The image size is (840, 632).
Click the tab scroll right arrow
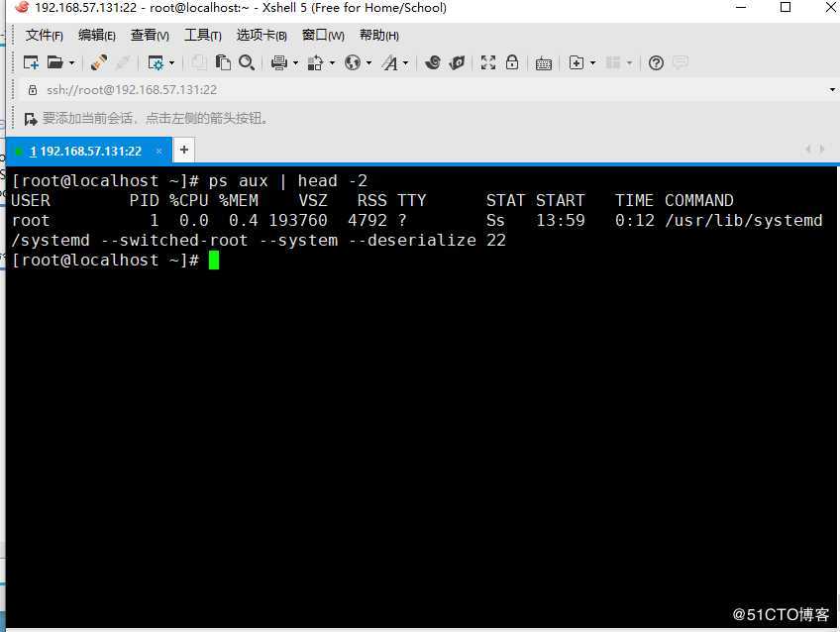point(822,150)
